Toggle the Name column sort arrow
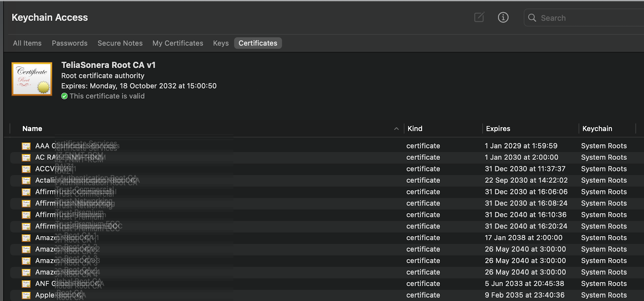This screenshot has width=644, height=301. click(396, 129)
